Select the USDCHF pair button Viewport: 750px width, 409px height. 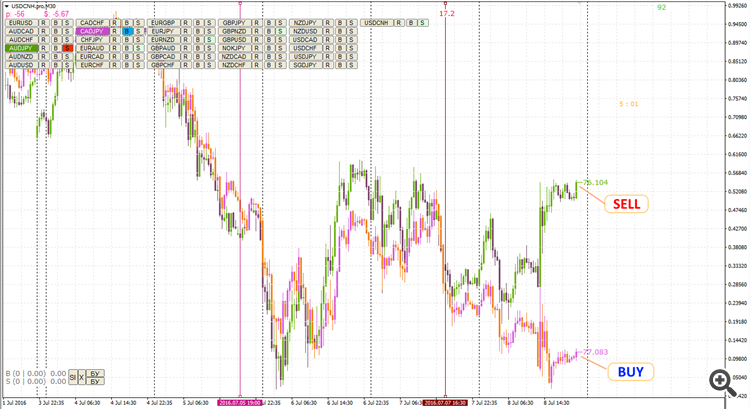click(x=306, y=48)
